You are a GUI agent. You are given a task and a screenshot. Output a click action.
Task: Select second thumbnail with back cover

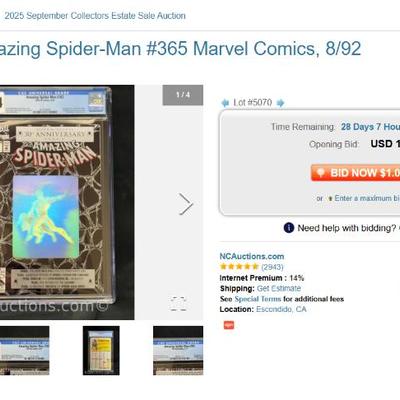(101, 351)
